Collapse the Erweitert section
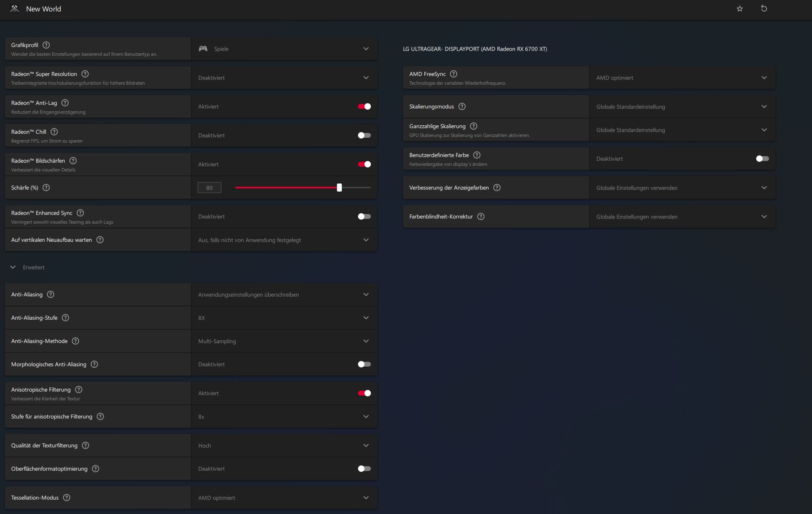This screenshot has width=812, height=514. (13, 267)
